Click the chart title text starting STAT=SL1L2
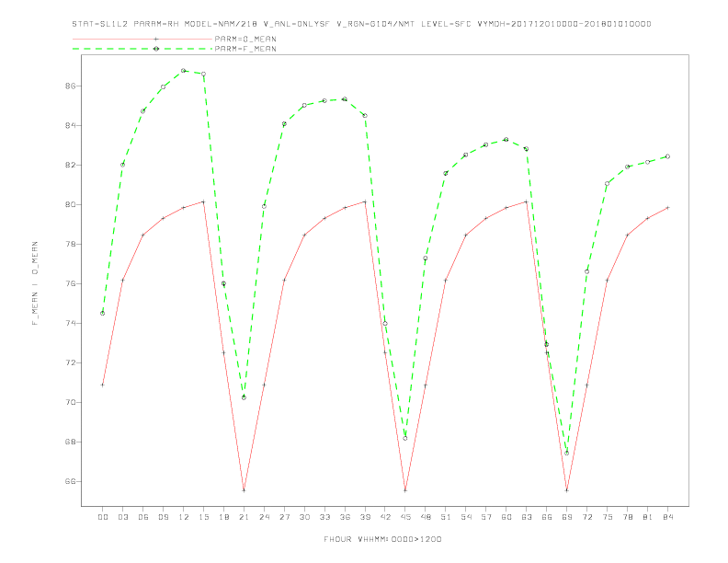Viewport: 728px width, 563px height. point(361,24)
